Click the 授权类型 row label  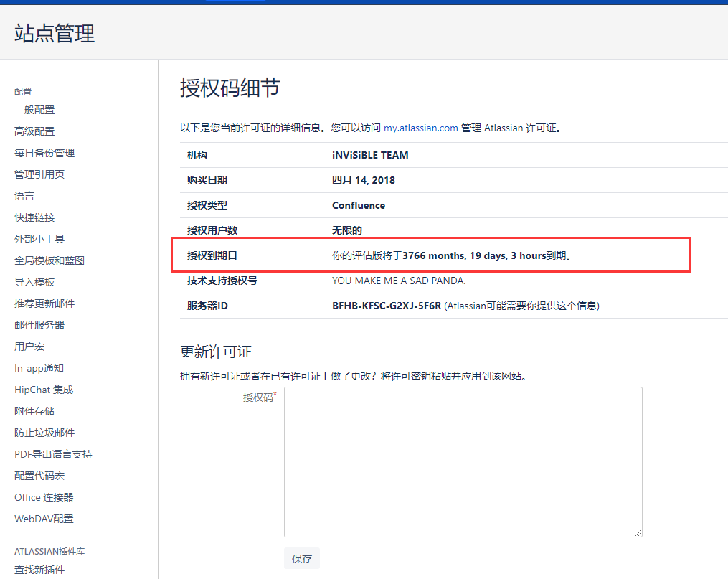coord(207,205)
